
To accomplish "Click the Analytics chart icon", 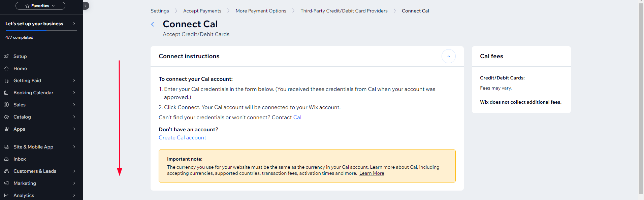I will pos(6,195).
